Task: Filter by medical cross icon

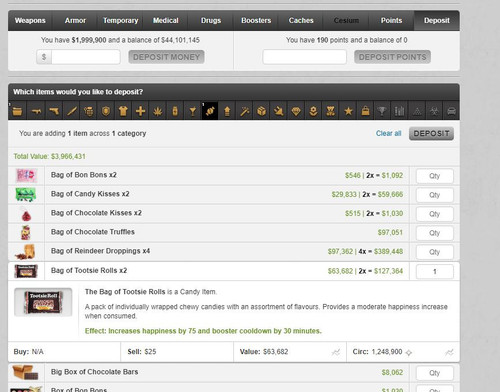Action: point(141,111)
